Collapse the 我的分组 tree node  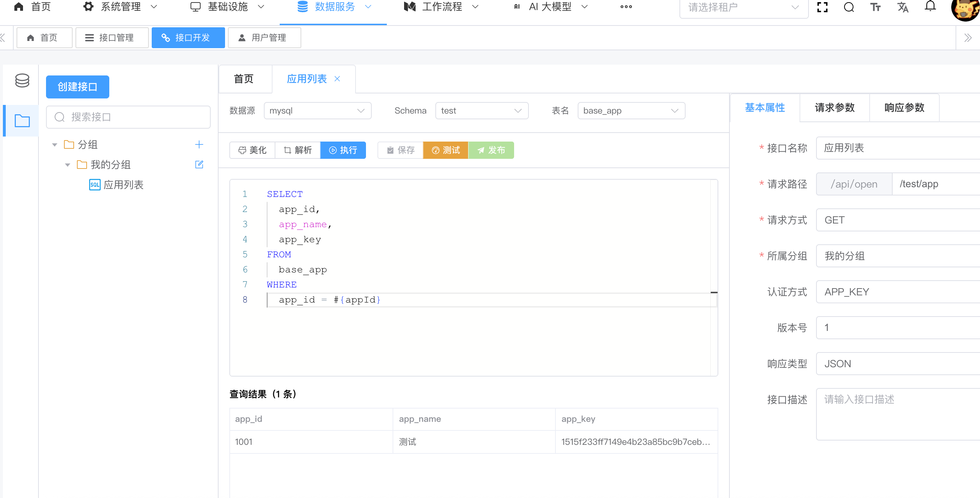tap(68, 165)
